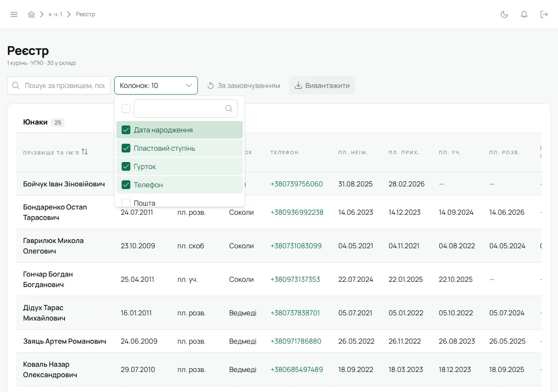
Task: Click the magnifier icon in column filter
Action: pos(229,108)
